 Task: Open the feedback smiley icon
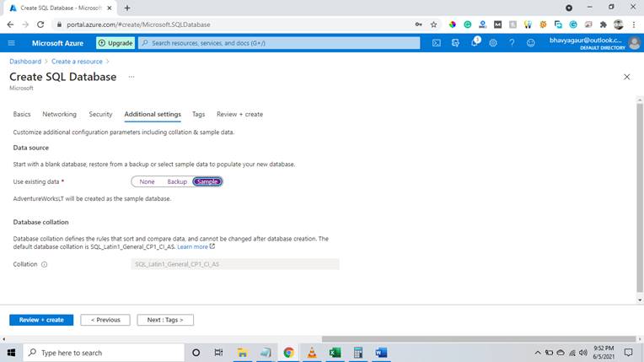(x=531, y=43)
